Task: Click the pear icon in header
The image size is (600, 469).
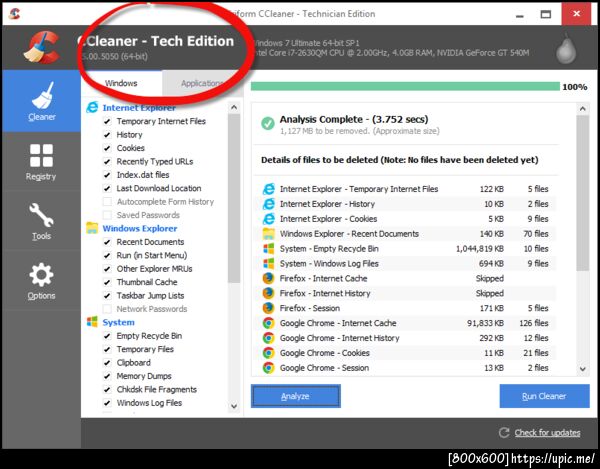Action: click(566, 48)
